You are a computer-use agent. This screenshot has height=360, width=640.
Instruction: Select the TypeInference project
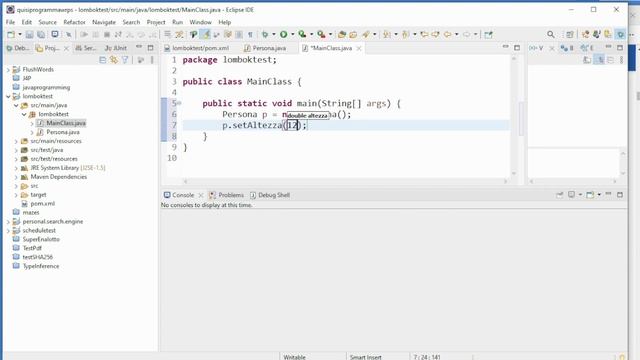point(41,266)
